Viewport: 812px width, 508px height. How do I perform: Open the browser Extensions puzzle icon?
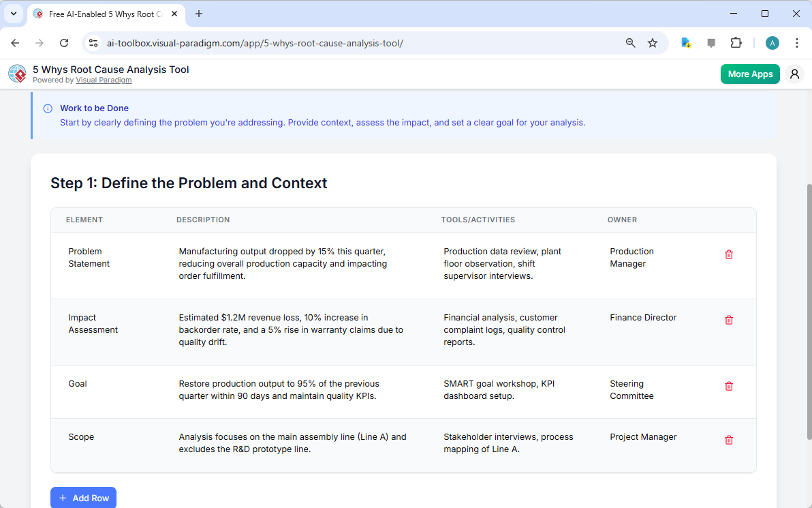pyautogui.click(x=736, y=42)
